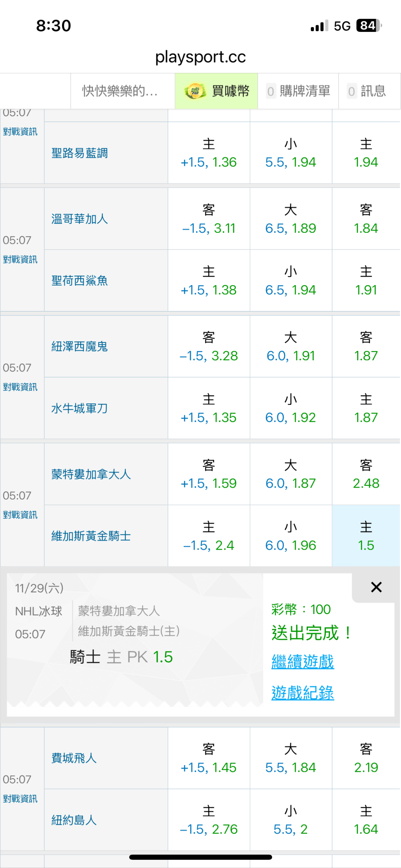Toggle highlighted 維加斯黃金騎士 home 1.5 pick
This screenshot has width=401, height=868.
pos(366,536)
